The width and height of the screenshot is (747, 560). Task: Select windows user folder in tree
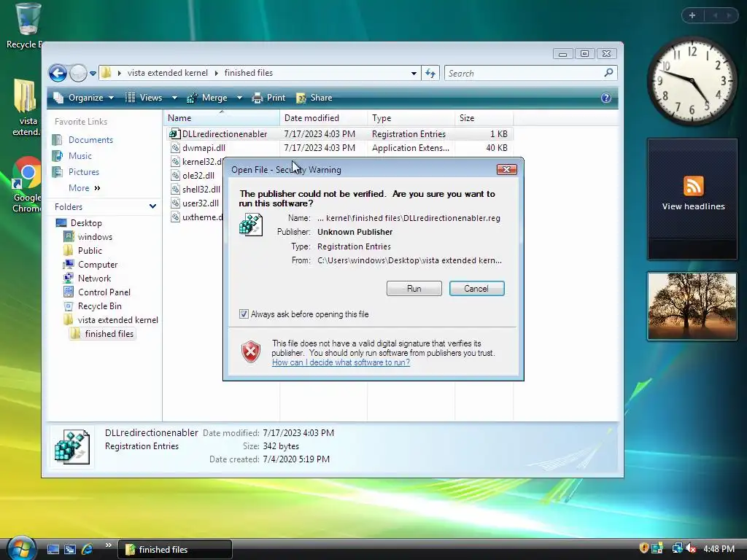[x=95, y=237]
